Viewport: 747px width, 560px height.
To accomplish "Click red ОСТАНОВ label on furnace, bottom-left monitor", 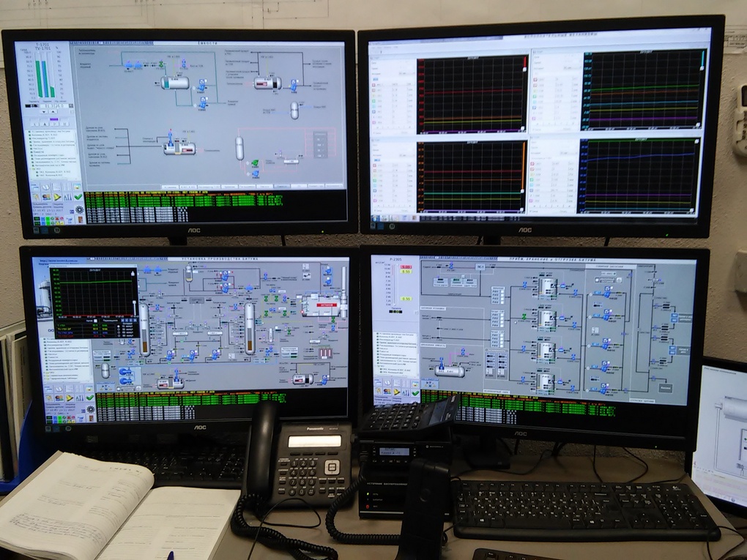I will click(x=327, y=305).
